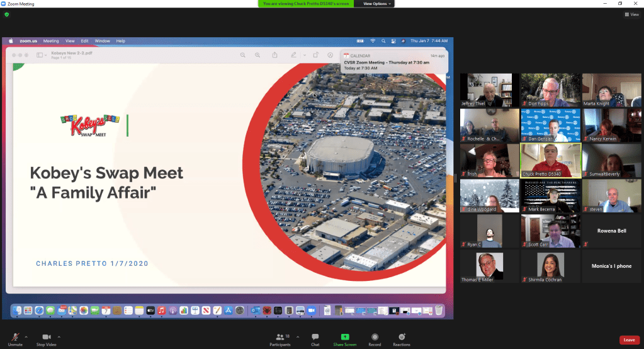644x349 pixels.
Task: Toggle the Preview sidebar view button
Action: click(40, 55)
